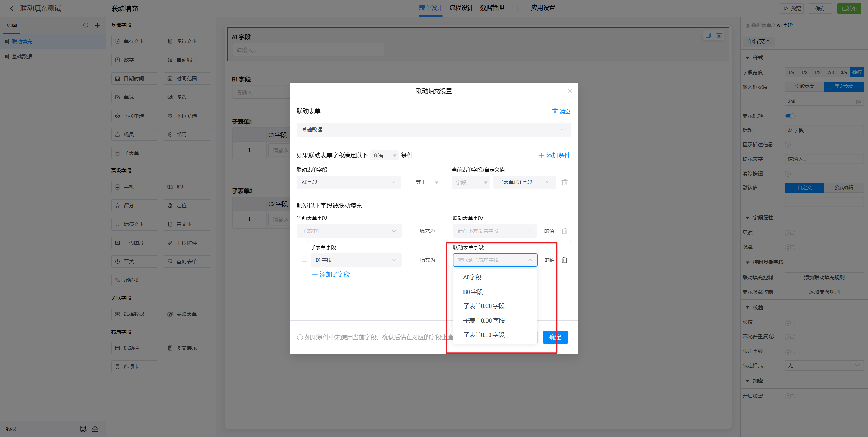Click the search icon in 页面 panel
This screenshot has width=868, height=437.
[86, 25]
